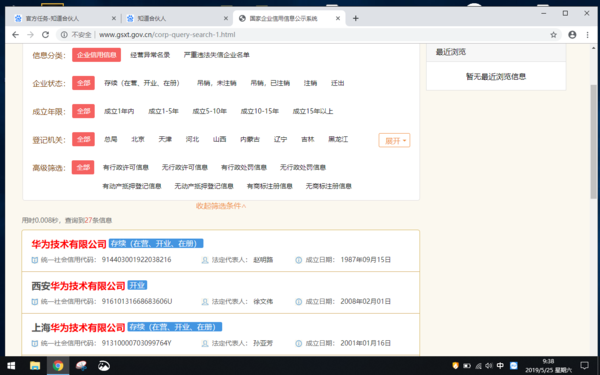This screenshot has height=375, width=600.
Task: Bookmark this page with the star icon
Action: click(553, 35)
